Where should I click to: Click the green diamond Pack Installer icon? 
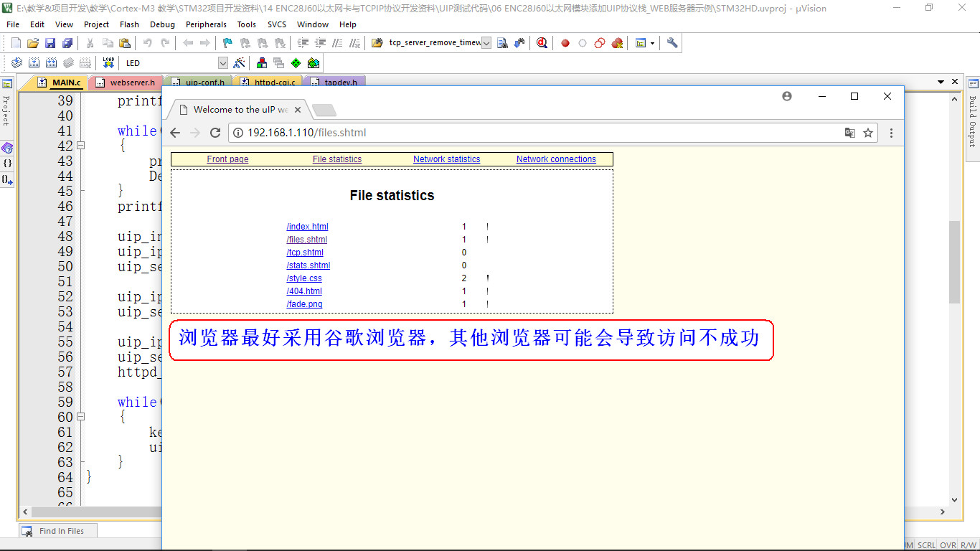pos(296,63)
